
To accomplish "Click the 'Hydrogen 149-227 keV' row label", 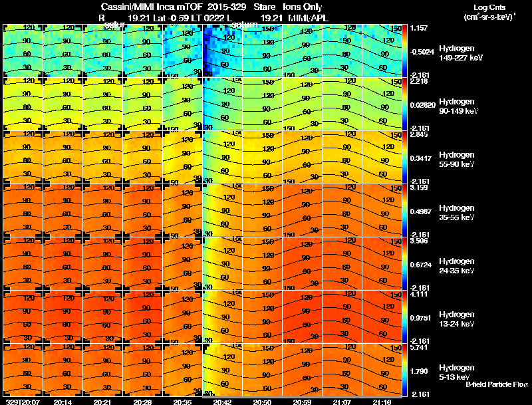I will click(461, 53).
